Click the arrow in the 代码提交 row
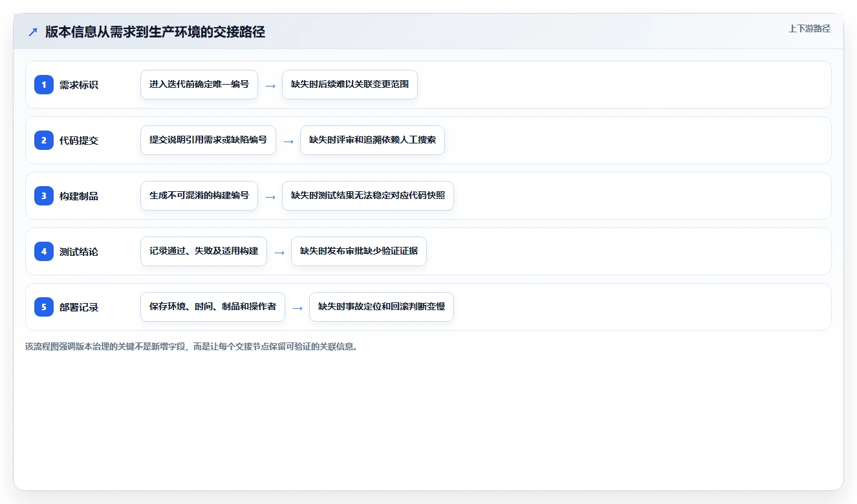The height and width of the screenshot is (504, 857). [x=288, y=141]
